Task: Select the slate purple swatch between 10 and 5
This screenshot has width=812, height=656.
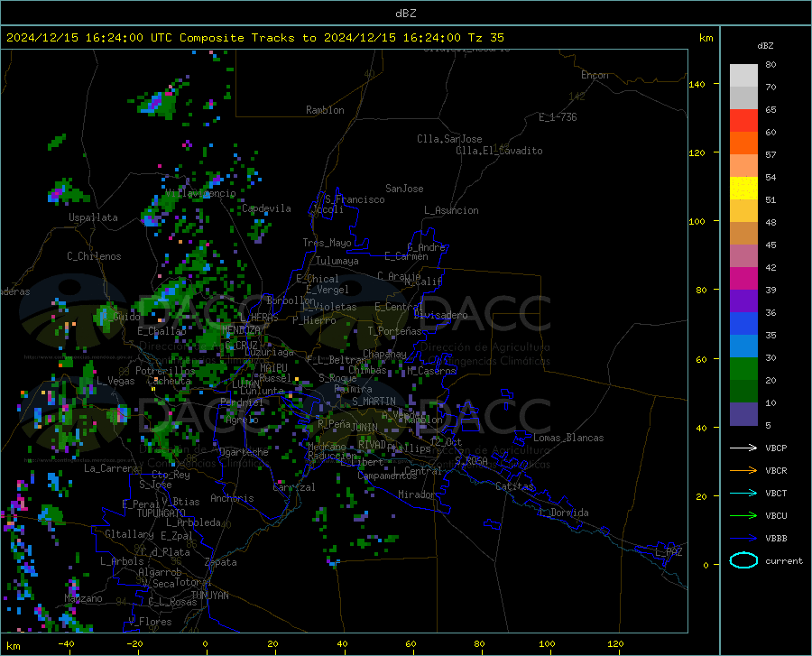Action: point(743,414)
